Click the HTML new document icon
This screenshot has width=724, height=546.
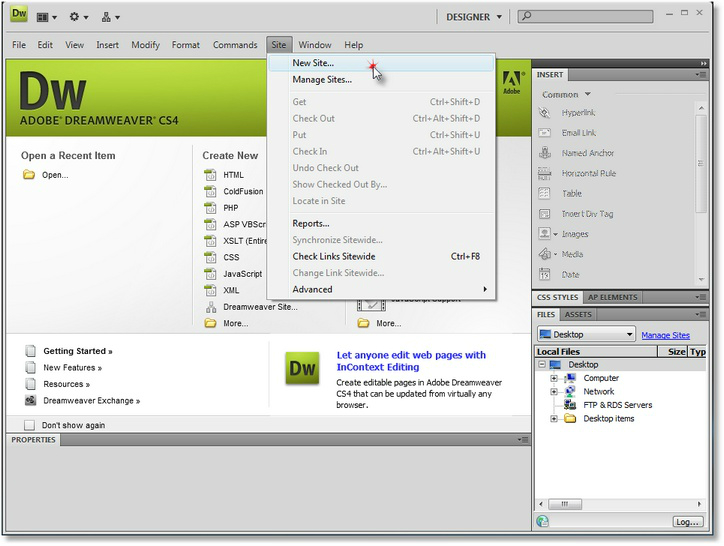click(210, 175)
